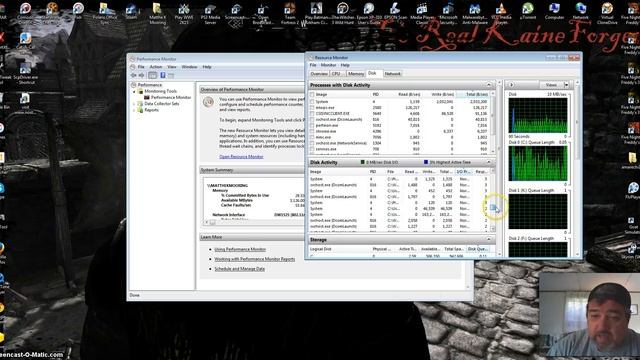This screenshot has height=360, width=640.
Task: Check the svchost.exe (NetworkService) process checkbox
Action: click(312, 143)
